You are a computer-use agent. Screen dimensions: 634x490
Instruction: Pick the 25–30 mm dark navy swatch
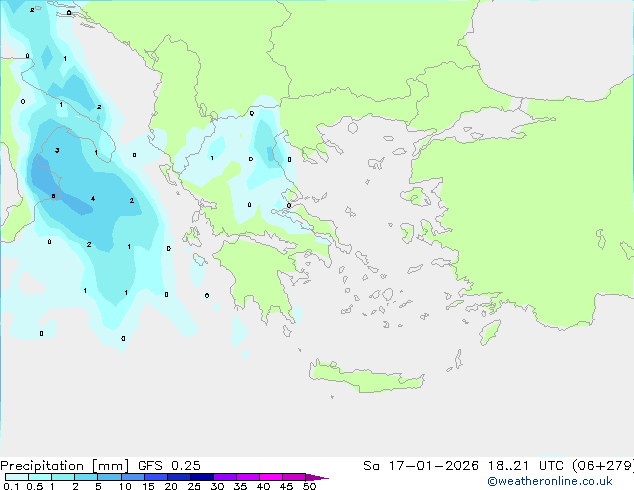click(x=201, y=477)
